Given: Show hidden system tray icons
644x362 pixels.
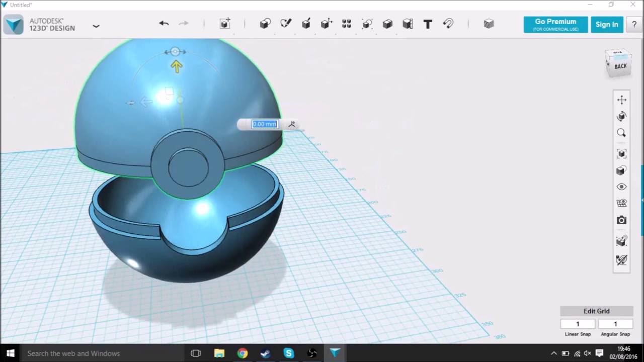Looking at the screenshot, I should 554,353.
